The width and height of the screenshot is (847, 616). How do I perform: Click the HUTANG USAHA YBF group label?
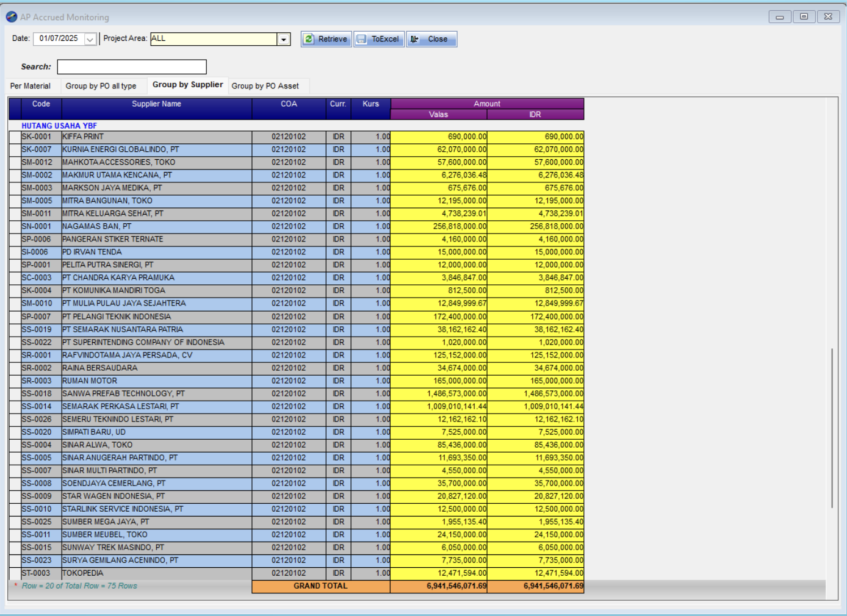coord(59,126)
